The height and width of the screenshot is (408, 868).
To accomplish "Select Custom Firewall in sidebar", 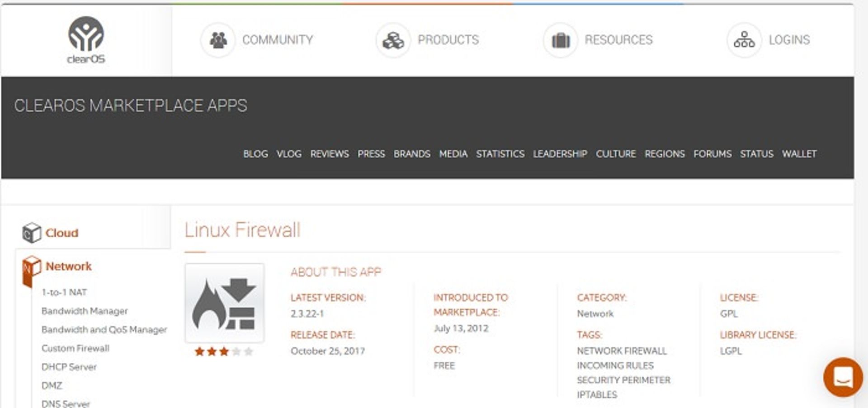I will (x=75, y=348).
